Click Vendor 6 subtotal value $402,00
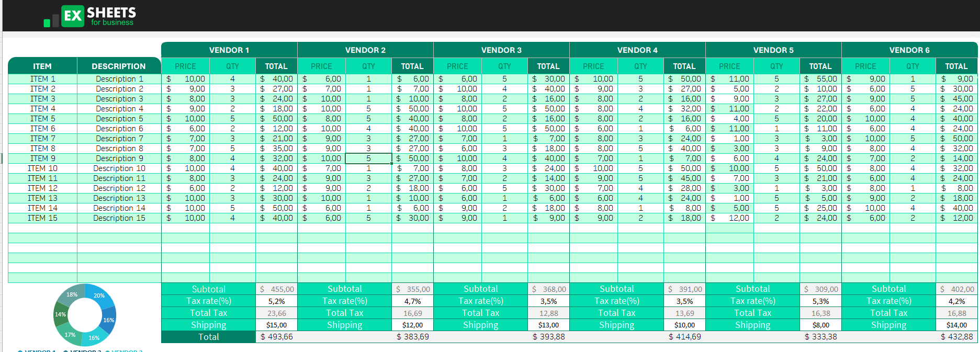980x352 pixels. point(956,289)
